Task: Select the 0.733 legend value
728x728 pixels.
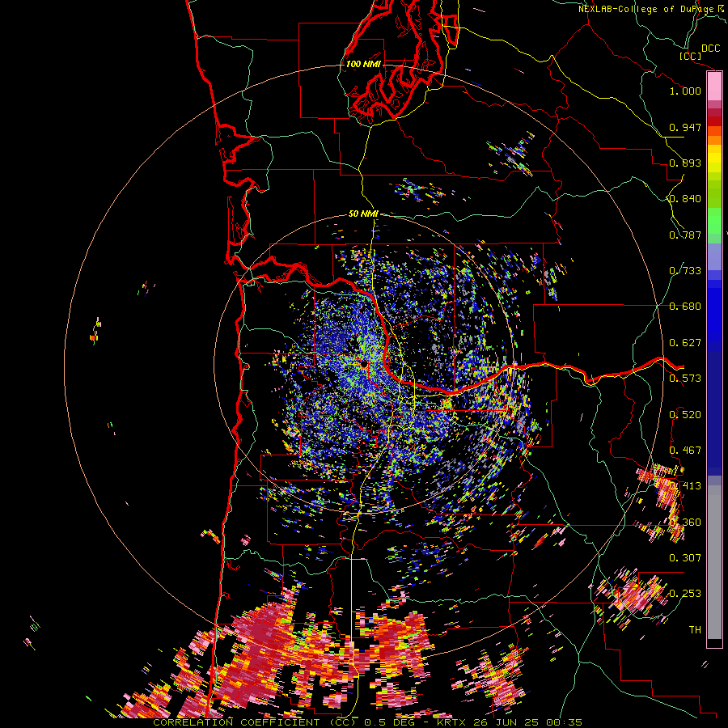Action: point(685,271)
